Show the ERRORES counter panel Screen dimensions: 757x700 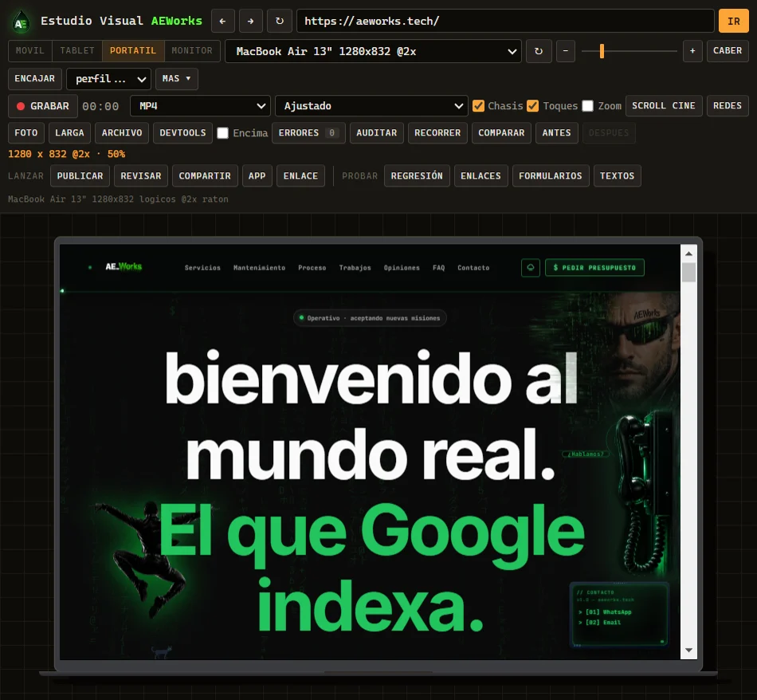tap(308, 133)
